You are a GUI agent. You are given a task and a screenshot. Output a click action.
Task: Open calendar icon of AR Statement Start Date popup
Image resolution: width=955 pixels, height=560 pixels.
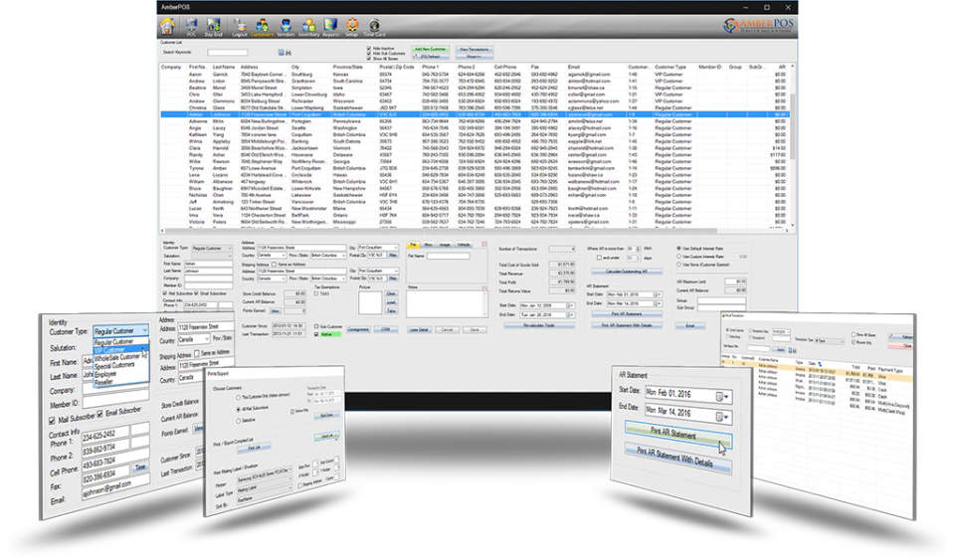pyautogui.click(x=719, y=396)
